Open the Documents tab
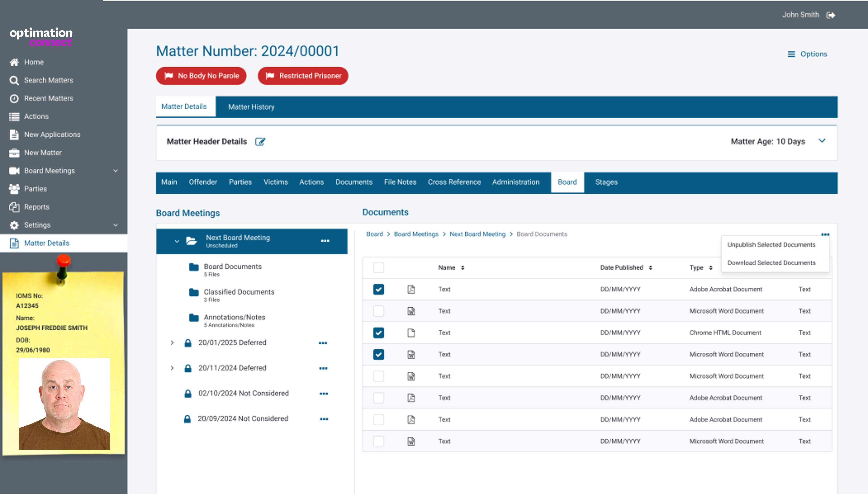 coord(354,182)
